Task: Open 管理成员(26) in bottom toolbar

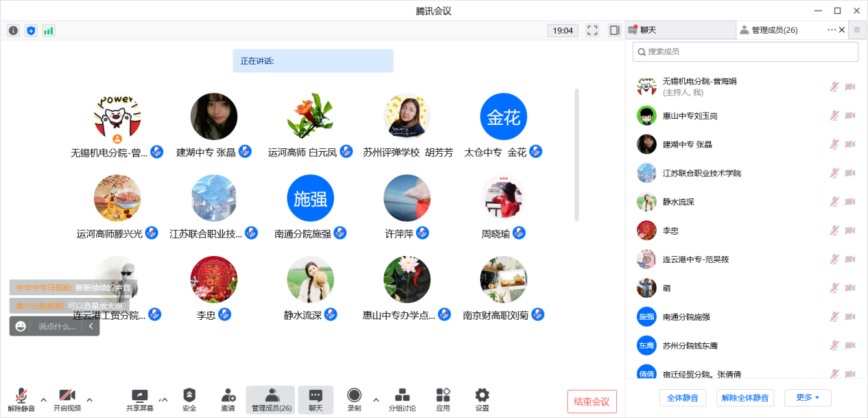Action: [x=271, y=399]
